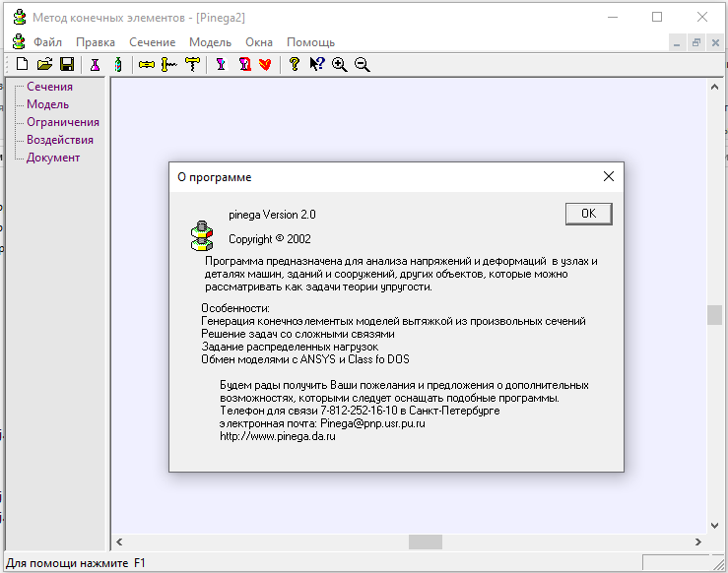Click the vertical scrollbar down arrow

714,525
